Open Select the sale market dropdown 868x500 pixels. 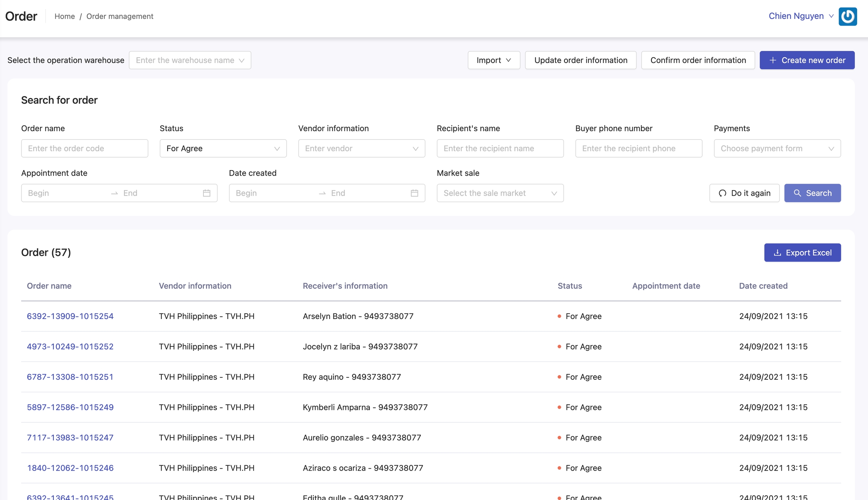(500, 193)
